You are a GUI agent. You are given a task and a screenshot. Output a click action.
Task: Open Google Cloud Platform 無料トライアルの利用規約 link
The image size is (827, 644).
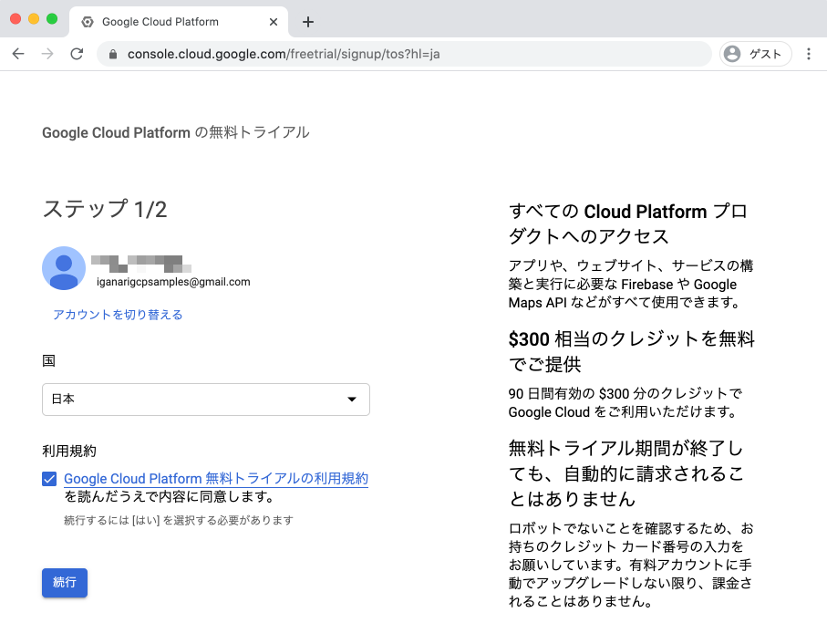(x=216, y=478)
